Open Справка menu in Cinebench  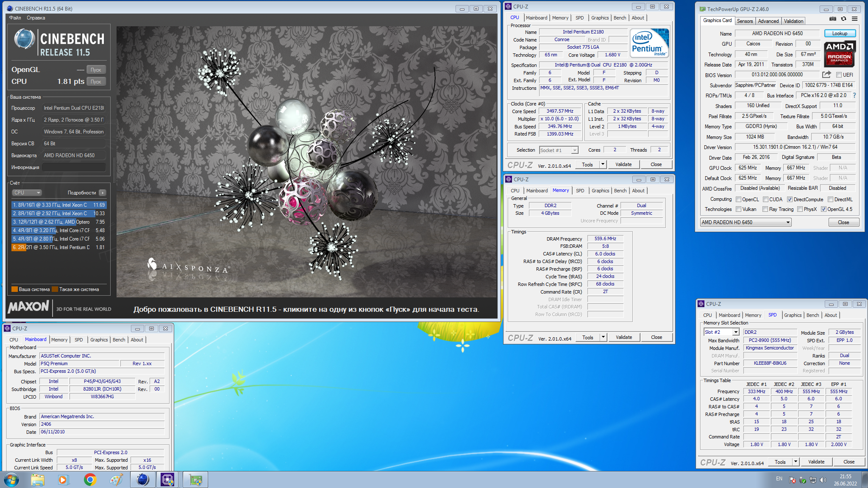36,18
